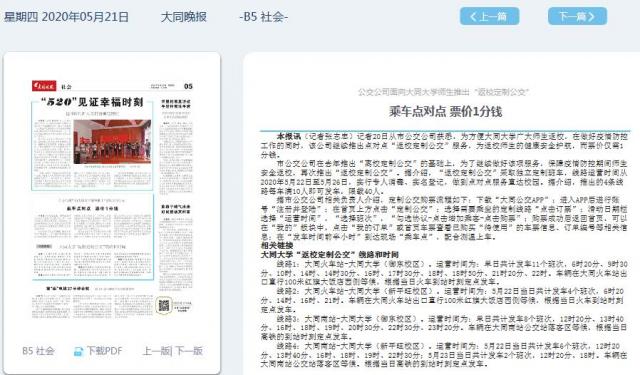
Task: Jump to next page via 下一版
Action: (x=189, y=351)
